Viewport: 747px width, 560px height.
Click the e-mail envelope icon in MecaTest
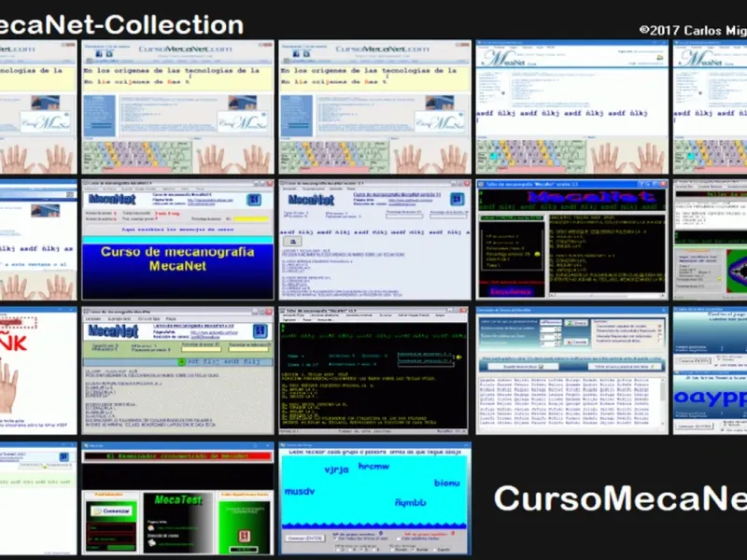[151, 543]
